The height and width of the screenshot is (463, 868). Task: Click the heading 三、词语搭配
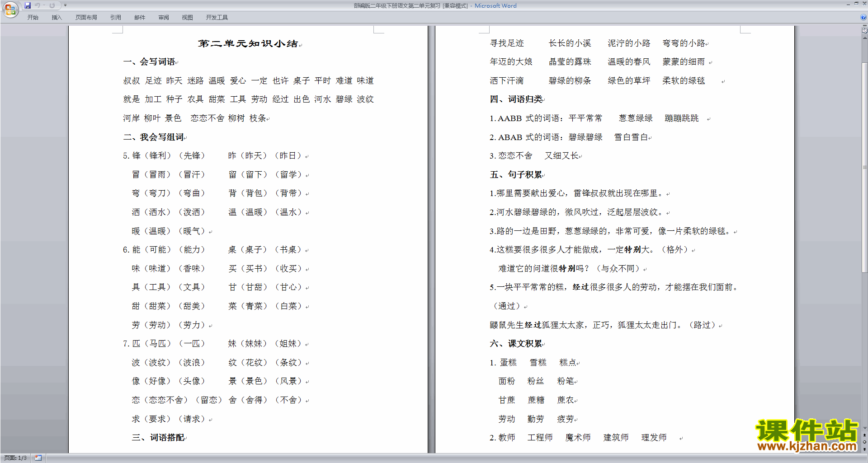[x=158, y=438]
